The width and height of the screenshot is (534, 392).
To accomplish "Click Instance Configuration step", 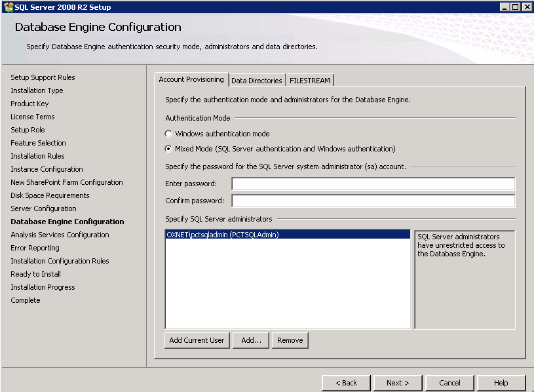I will (x=47, y=169).
